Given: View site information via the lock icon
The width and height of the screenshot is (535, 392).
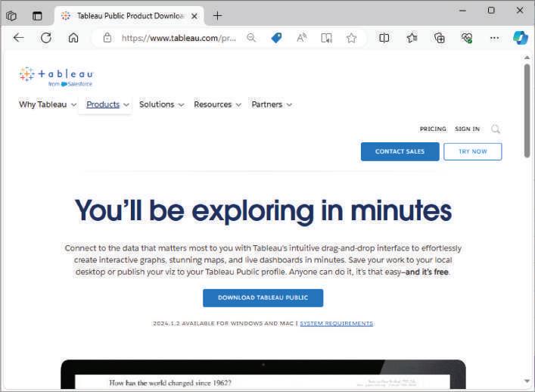Looking at the screenshot, I should [x=107, y=38].
